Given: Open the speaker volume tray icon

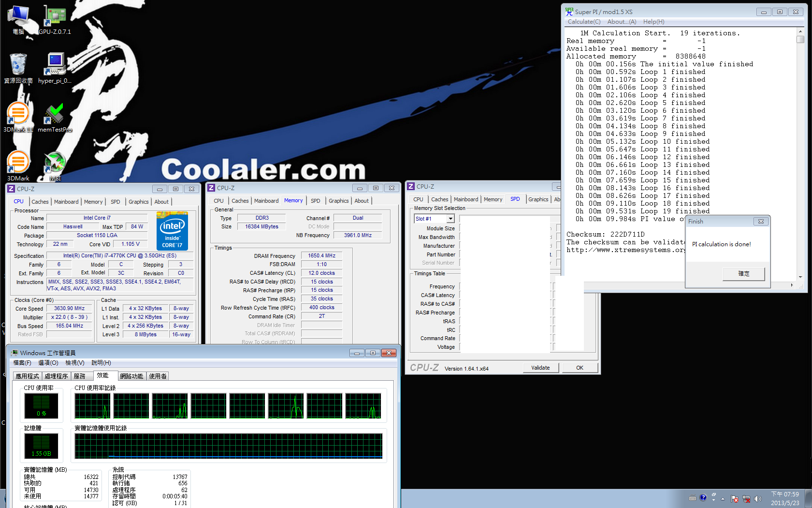Looking at the screenshot, I should coord(757,499).
